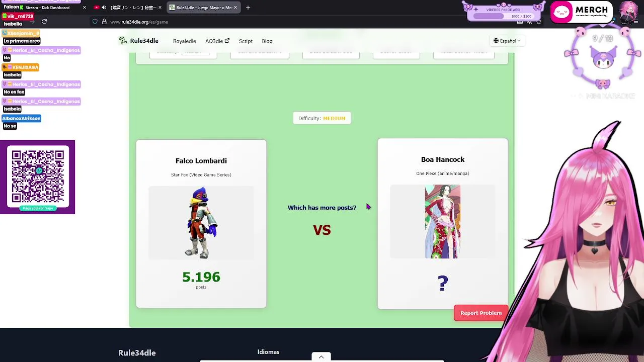Click the question mark on Boa Hancock card
Image resolution: width=644 pixels, height=362 pixels.
pos(443,284)
